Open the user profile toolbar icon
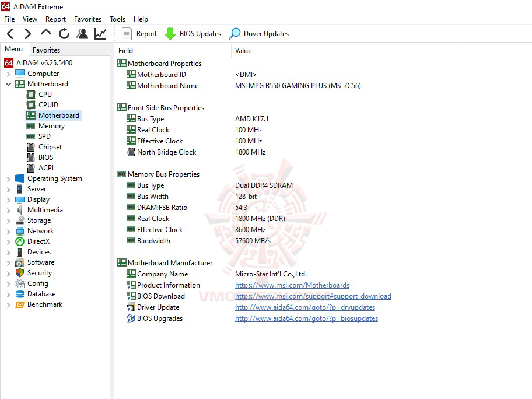Image resolution: width=532 pixels, height=399 pixels. 82,34
